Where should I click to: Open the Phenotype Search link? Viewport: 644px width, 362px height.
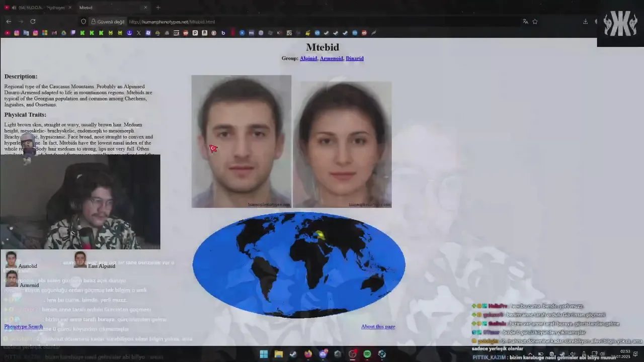click(x=24, y=326)
